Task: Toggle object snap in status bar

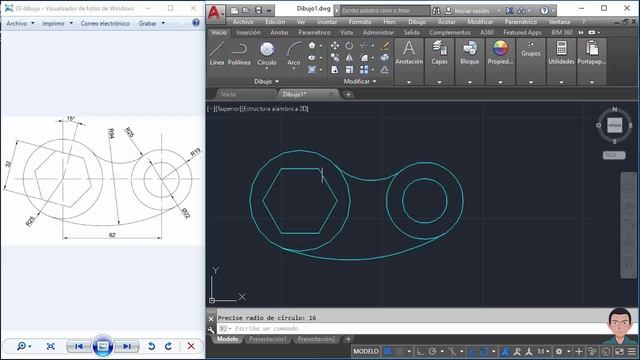Action: 484,351
